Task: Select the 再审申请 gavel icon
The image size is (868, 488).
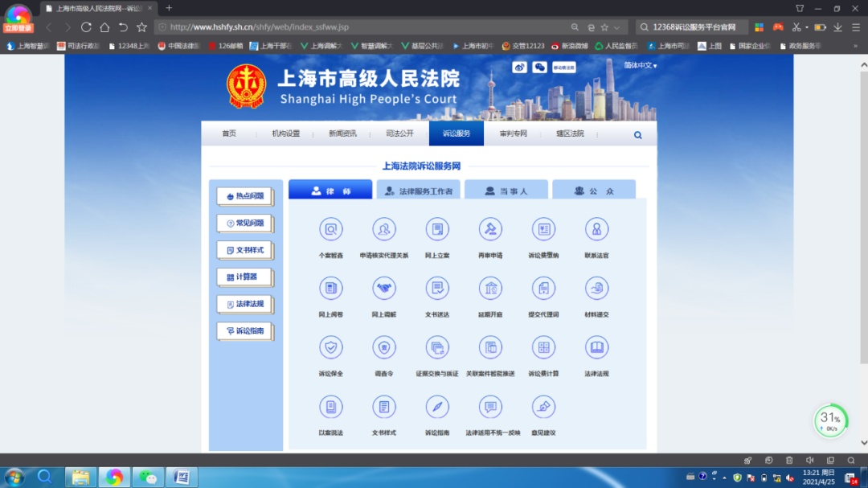Action: [x=490, y=229]
